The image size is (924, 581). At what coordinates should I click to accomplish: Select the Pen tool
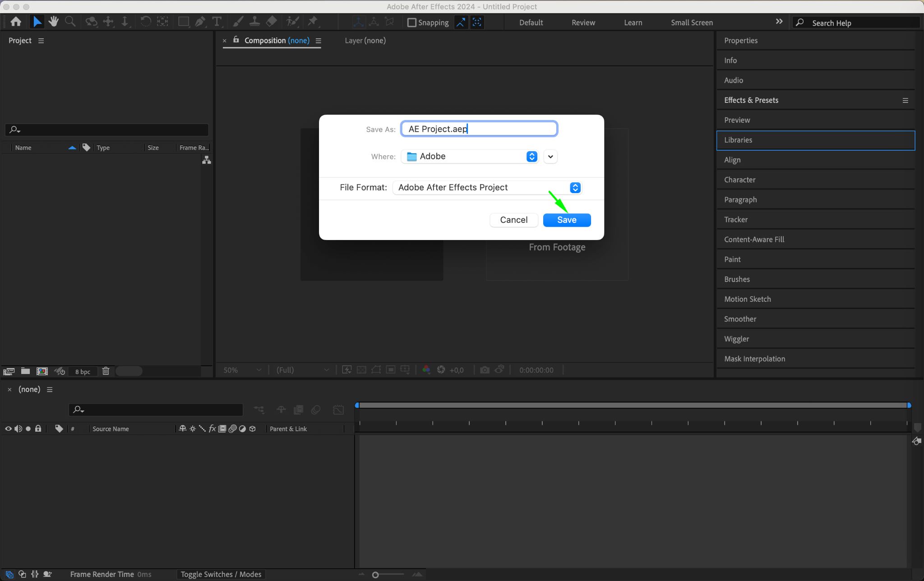click(200, 22)
